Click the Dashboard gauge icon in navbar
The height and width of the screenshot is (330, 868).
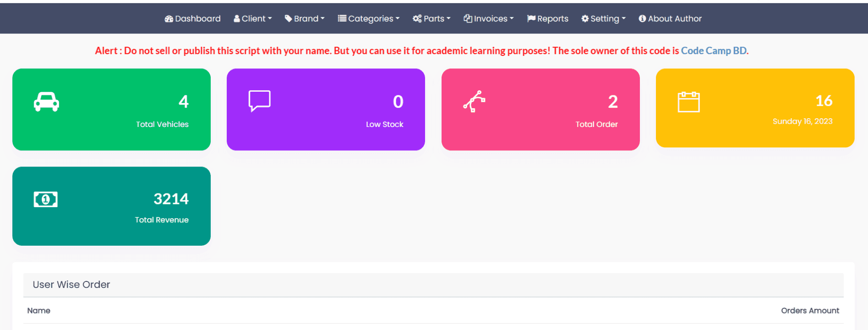click(169, 19)
